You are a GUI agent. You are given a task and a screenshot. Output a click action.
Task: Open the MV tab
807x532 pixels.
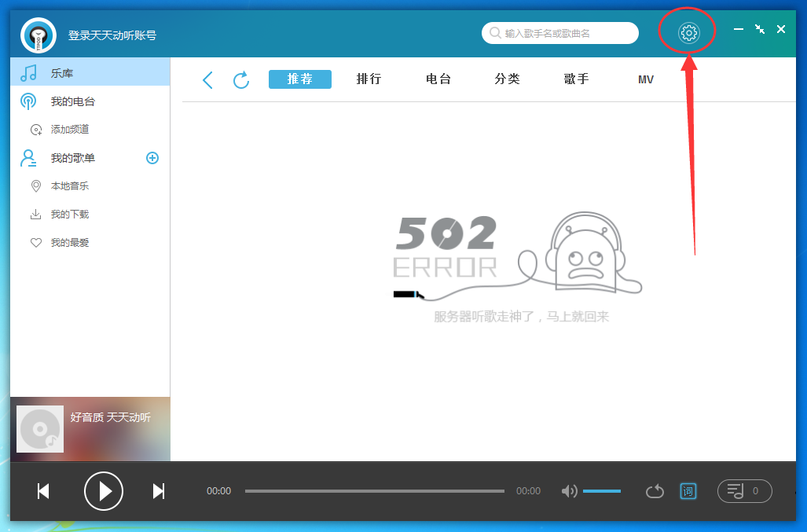(x=645, y=79)
